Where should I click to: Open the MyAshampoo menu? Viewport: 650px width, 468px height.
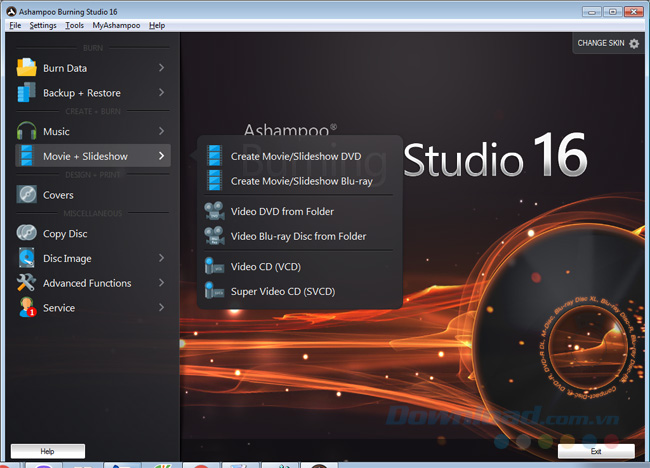115,25
